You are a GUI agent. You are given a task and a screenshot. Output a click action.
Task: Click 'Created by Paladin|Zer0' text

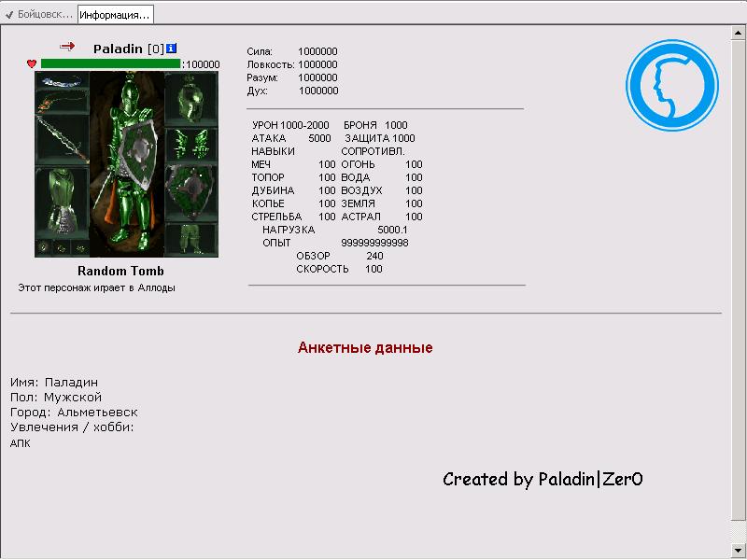tap(543, 479)
